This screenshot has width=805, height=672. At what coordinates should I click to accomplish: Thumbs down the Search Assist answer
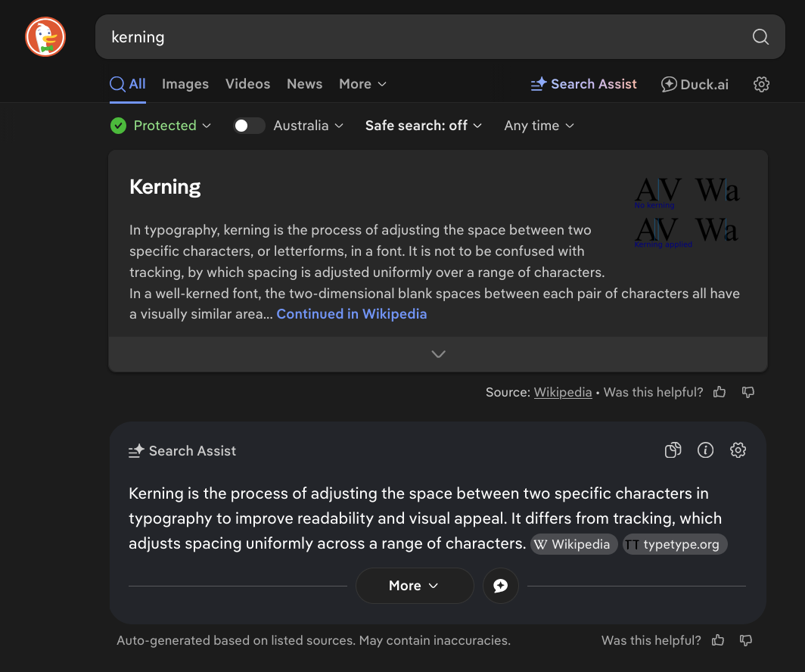tap(746, 640)
